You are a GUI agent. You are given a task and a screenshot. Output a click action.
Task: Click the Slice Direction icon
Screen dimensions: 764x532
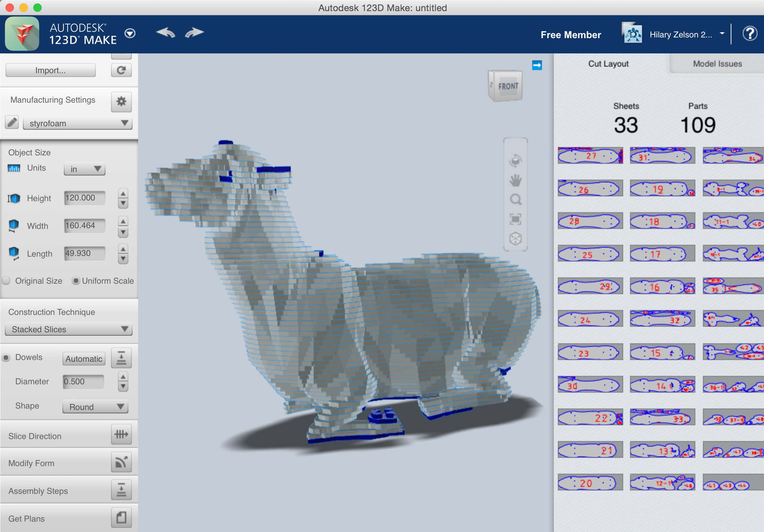[121, 434]
